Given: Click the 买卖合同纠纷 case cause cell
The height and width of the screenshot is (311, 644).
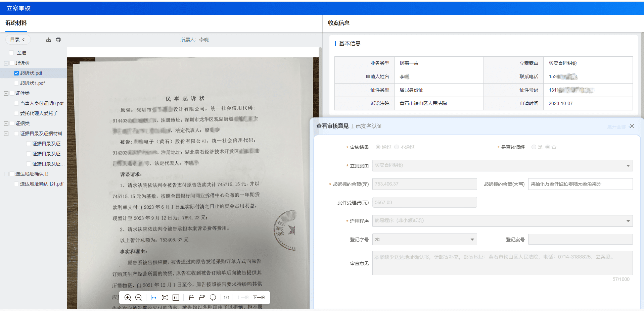Looking at the screenshot, I should pos(588,63).
